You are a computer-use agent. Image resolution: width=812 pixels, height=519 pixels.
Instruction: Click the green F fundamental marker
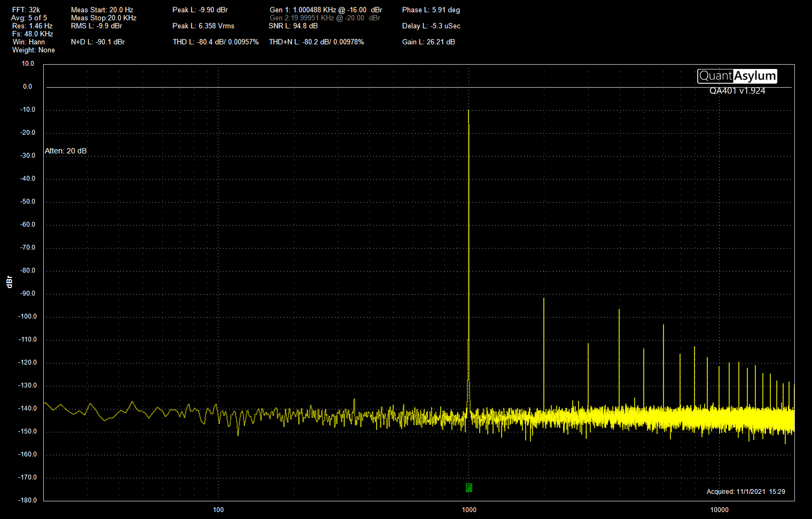pos(469,487)
